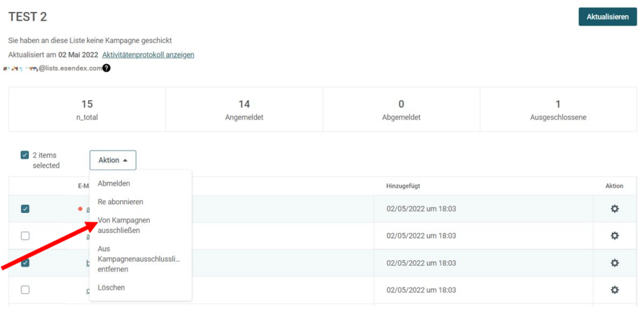This screenshot has width=644, height=313.
Task: Open the gear settings icon in fourth row
Action: point(614,290)
